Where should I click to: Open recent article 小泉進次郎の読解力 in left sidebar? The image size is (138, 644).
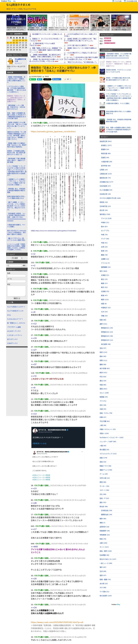point(16,226)
